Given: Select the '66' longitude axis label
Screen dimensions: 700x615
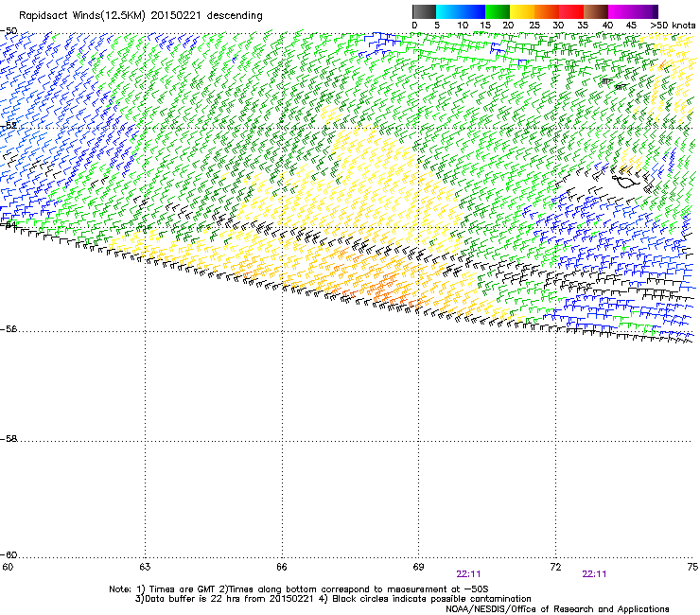Looking at the screenshot, I should (282, 567).
